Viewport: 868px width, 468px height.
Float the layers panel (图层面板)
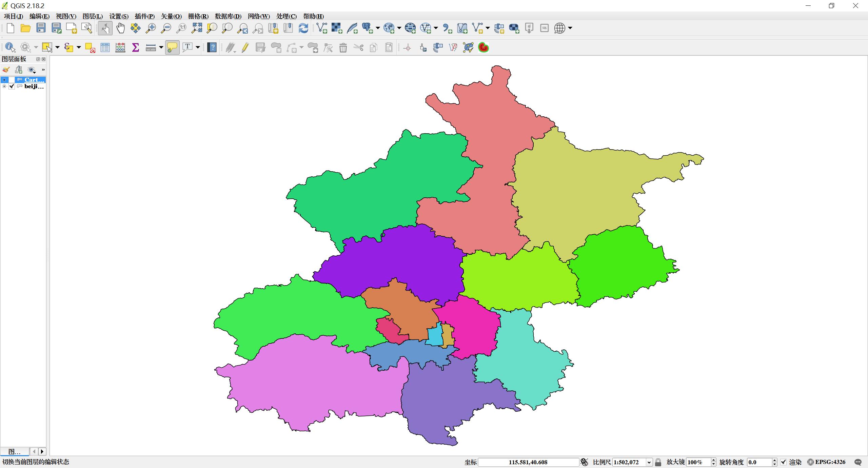(x=38, y=59)
